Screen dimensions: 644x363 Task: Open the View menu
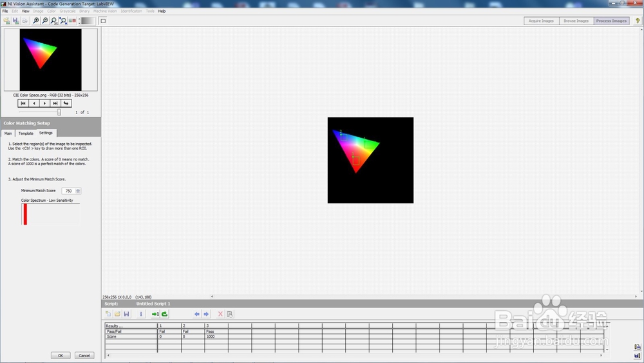pyautogui.click(x=26, y=11)
